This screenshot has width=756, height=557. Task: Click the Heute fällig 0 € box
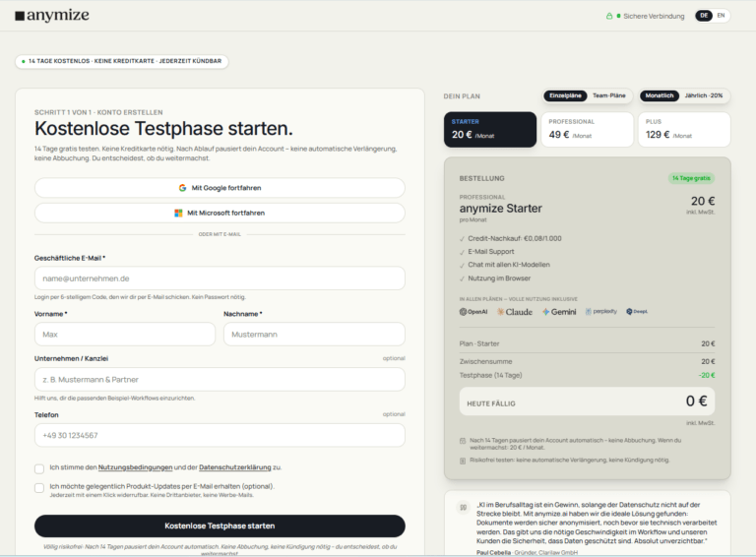pyautogui.click(x=588, y=402)
